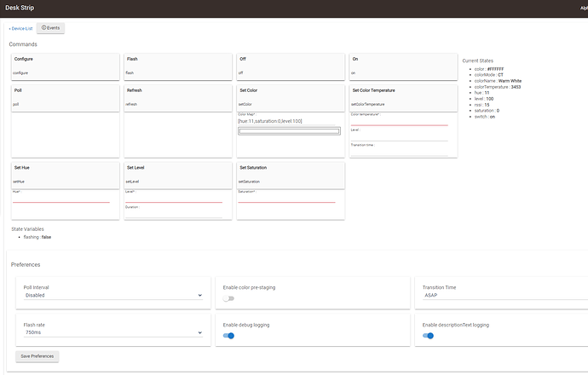Viewport: 588px width, 375px height.
Task: Select the rssi : 15 state
Action: point(481,105)
